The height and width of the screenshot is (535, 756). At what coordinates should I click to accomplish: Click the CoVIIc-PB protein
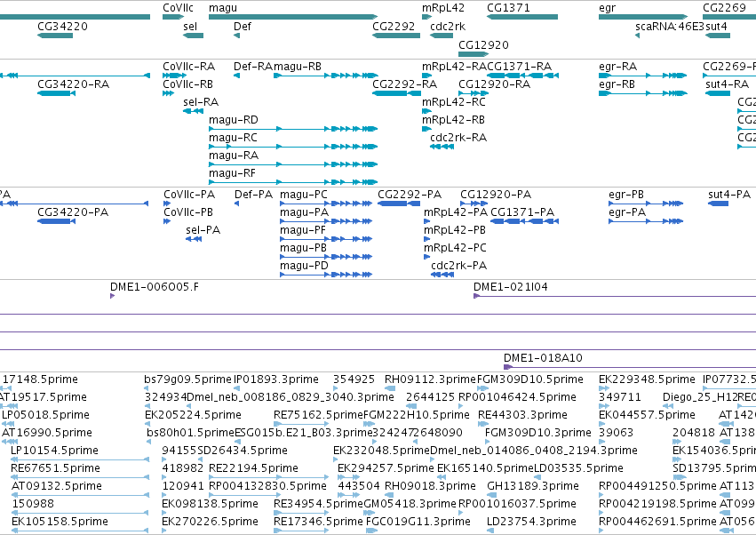167,221
